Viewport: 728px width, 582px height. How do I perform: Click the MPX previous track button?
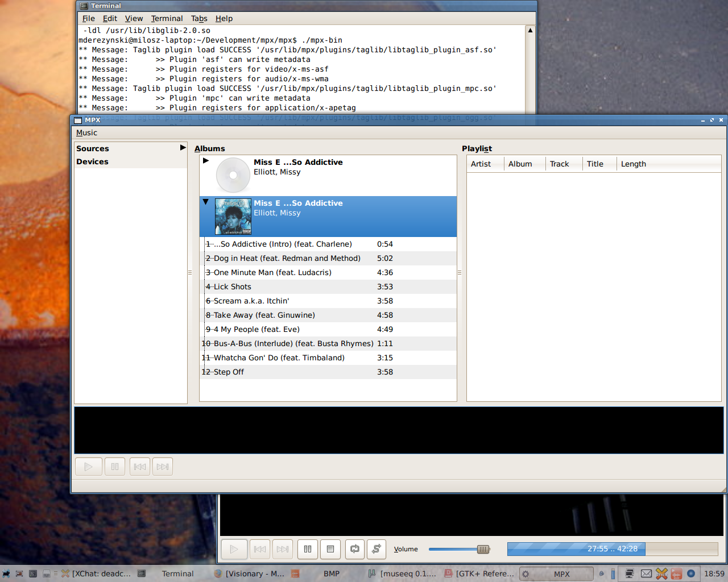tap(140, 467)
